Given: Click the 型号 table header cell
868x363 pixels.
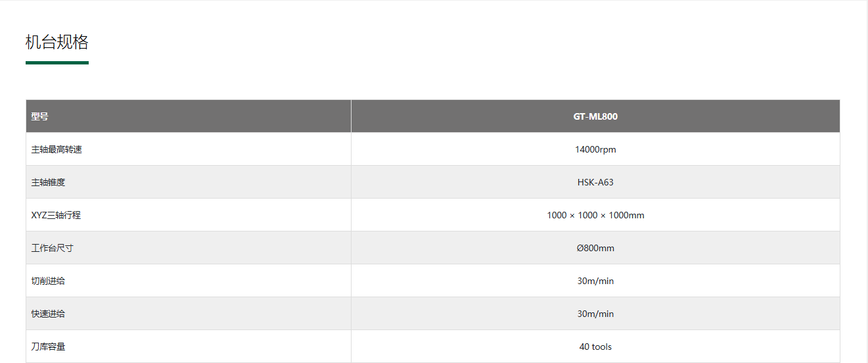Looking at the screenshot, I should click(40, 116).
